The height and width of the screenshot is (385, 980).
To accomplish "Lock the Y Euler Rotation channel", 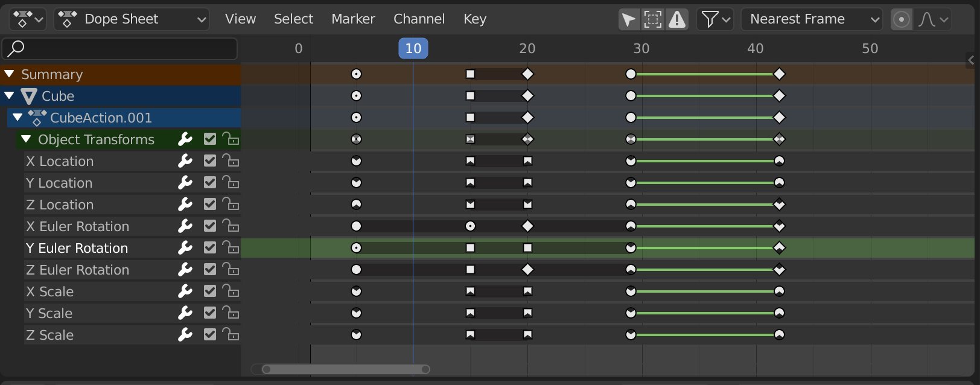I will point(231,247).
